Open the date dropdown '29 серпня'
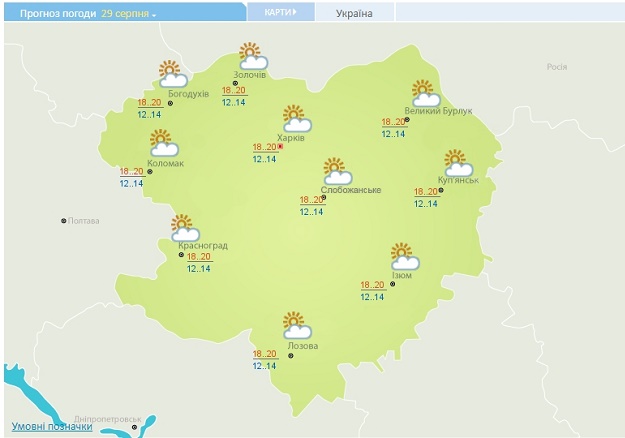 coord(129,15)
